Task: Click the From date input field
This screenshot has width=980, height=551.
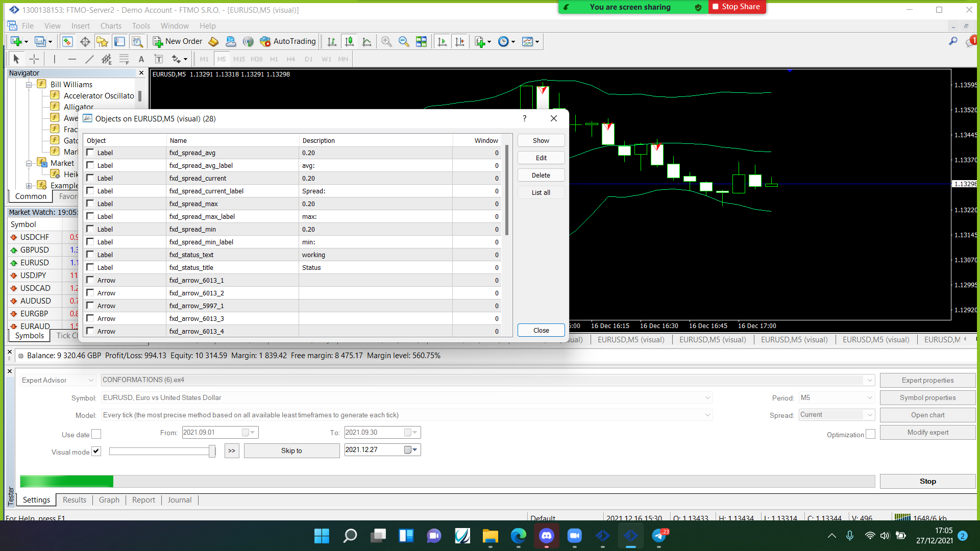Action: [220, 433]
